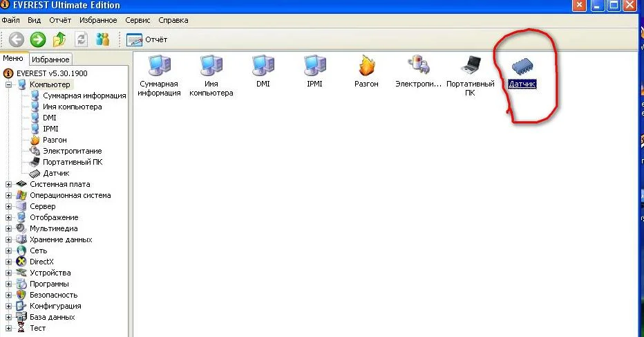Open the Избранное menu in menu bar
The width and height of the screenshot is (644, 337).
click(x=98, y=20)
